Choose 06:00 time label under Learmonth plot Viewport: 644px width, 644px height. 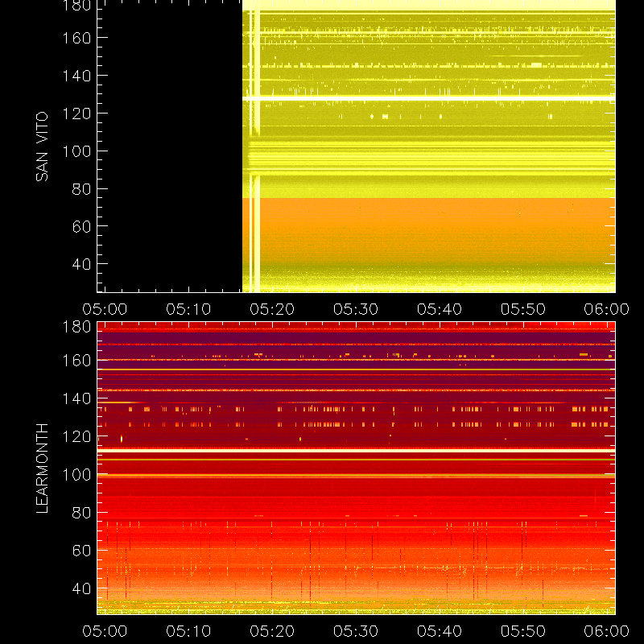coord(607,631)
